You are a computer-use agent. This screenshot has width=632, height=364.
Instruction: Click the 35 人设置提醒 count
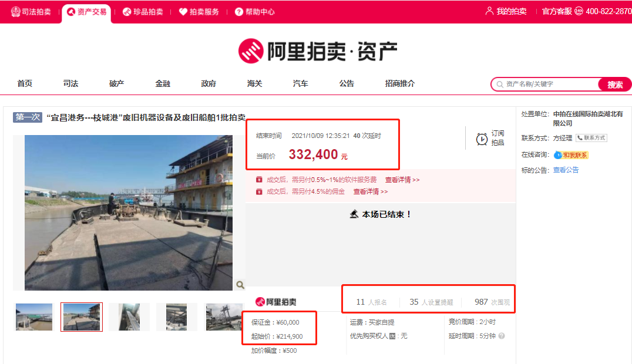[x=431, y=302]
